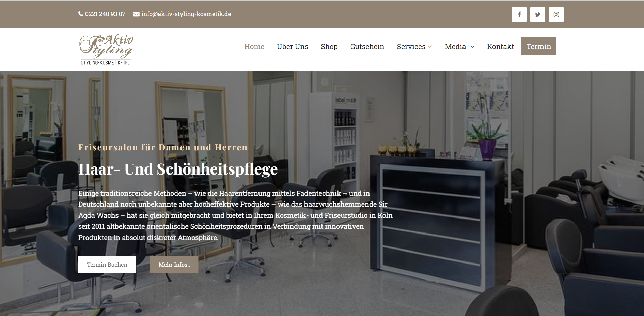The image size is (644, 316).
Task: Open the Facebook social icon
Action: coord(519,15)
